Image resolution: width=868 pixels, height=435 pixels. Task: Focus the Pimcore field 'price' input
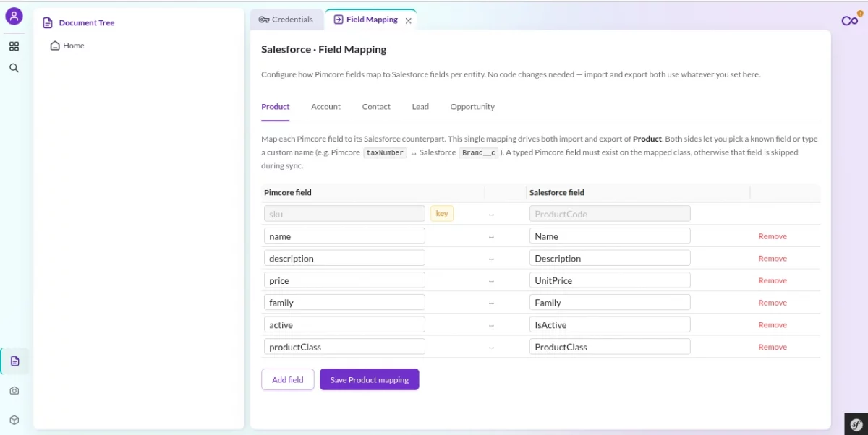click(344, 280)
